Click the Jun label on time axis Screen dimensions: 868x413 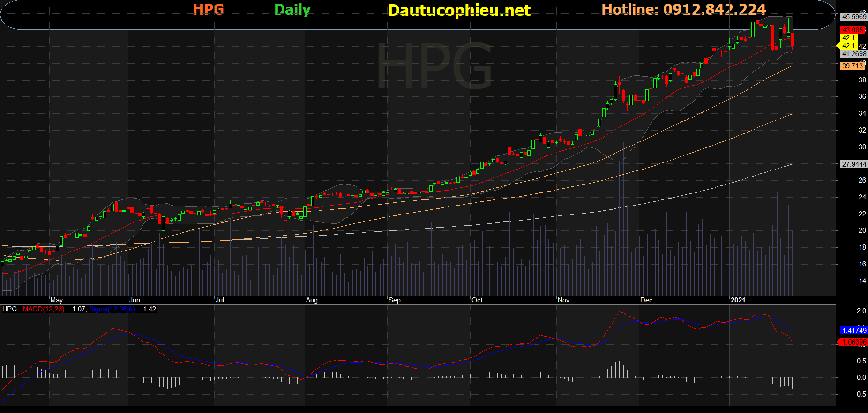tap(135, 300)
